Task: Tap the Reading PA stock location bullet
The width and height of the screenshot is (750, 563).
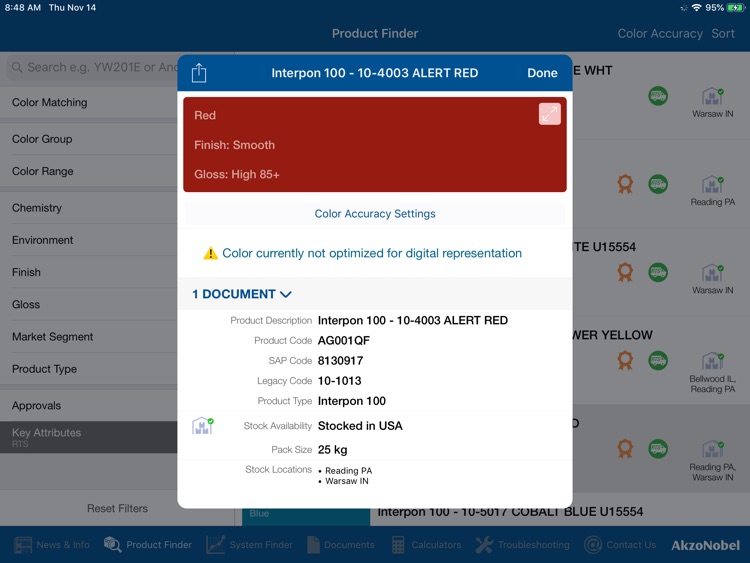Action: (345, 471)
